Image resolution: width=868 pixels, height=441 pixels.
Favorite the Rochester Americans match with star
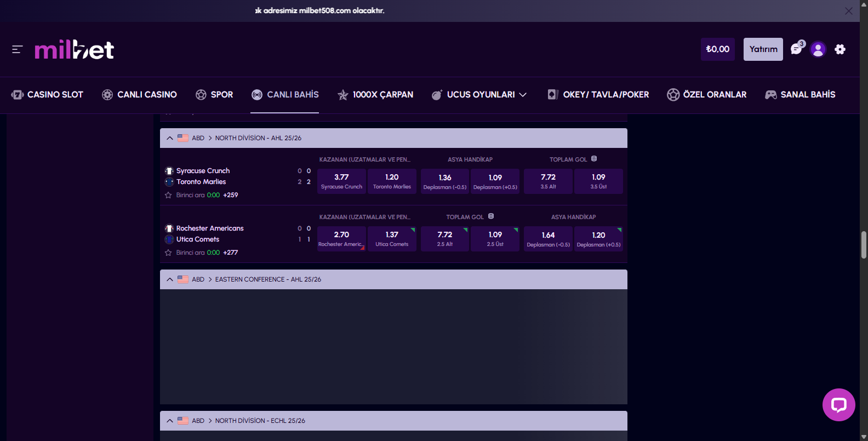click(168, 253)
